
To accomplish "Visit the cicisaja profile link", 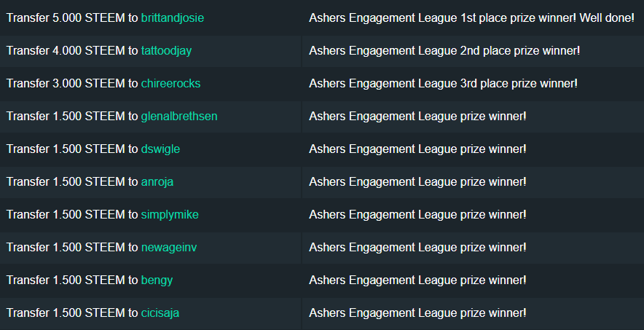I will coord(160,313).
